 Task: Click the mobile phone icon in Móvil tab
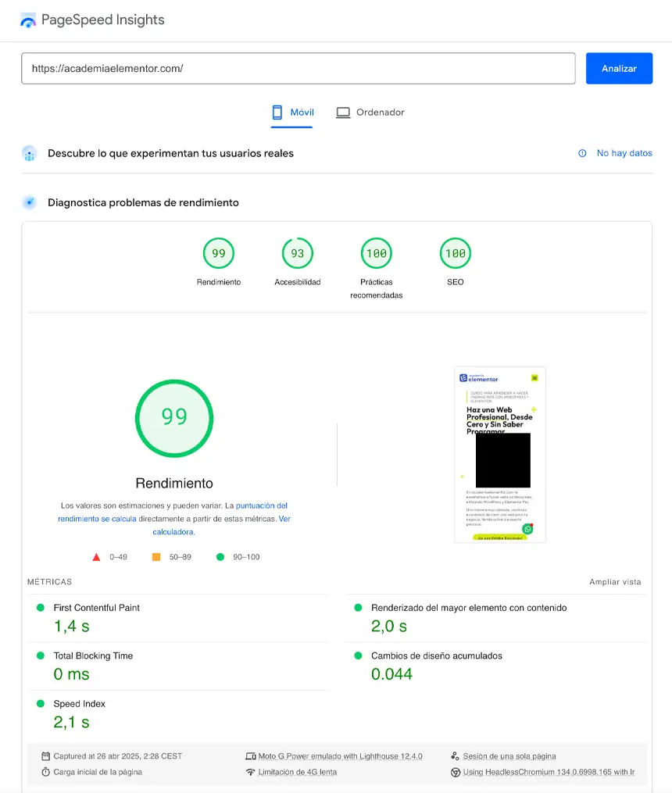tap(277, 113)
